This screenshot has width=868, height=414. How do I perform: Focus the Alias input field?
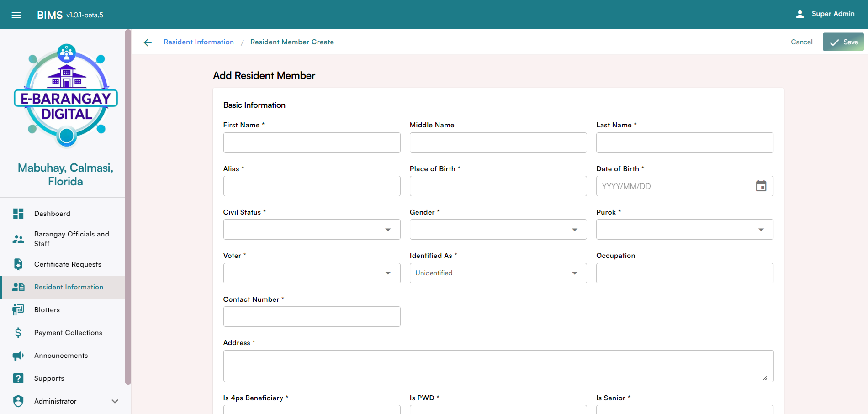click(x=312, y=186)
